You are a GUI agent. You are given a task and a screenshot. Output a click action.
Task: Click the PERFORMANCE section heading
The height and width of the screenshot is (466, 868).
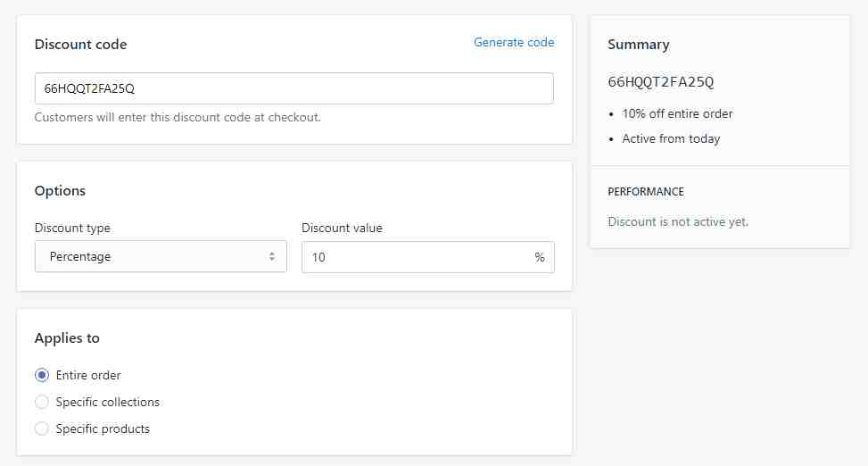point(646,192)
